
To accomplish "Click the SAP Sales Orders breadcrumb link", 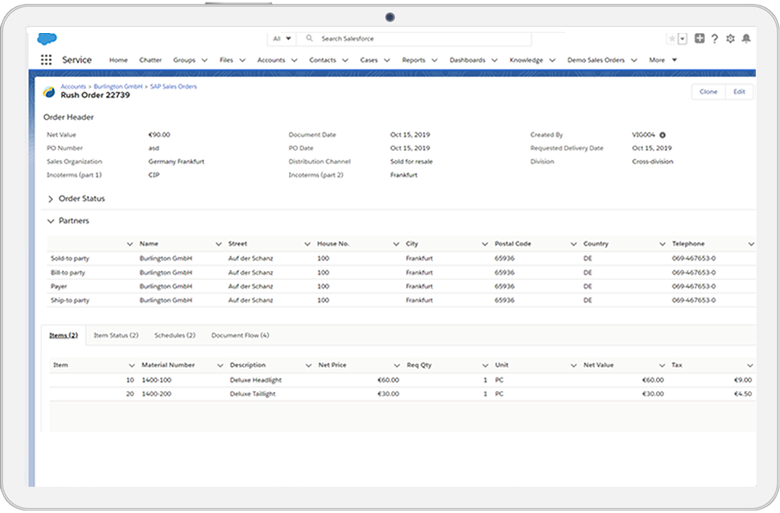I will tap(173, 87).
